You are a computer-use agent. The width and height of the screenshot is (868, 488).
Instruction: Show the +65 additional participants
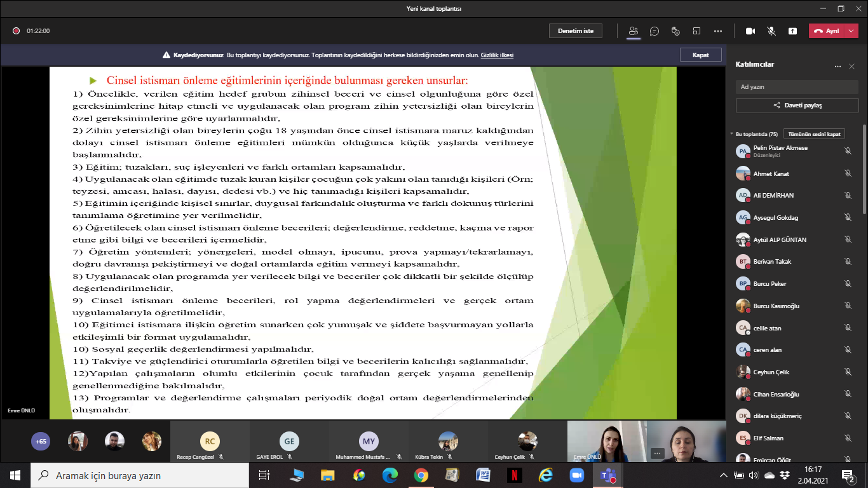[41, 441]
